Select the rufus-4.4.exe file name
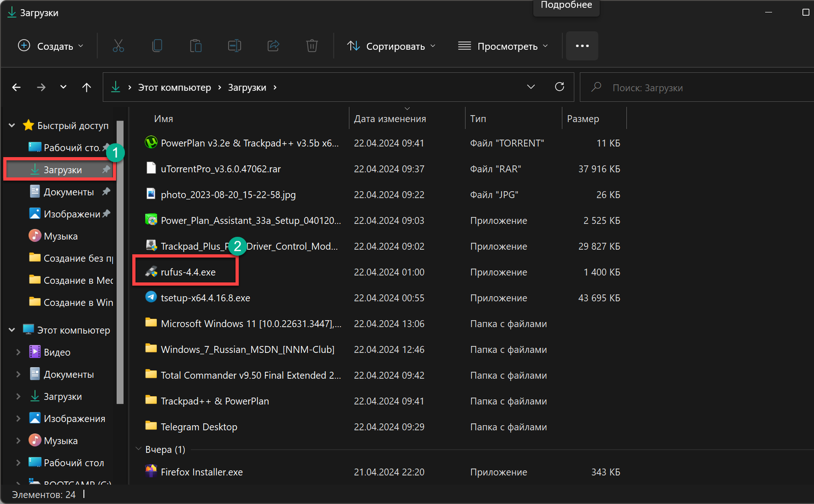 tap(188, 272)
